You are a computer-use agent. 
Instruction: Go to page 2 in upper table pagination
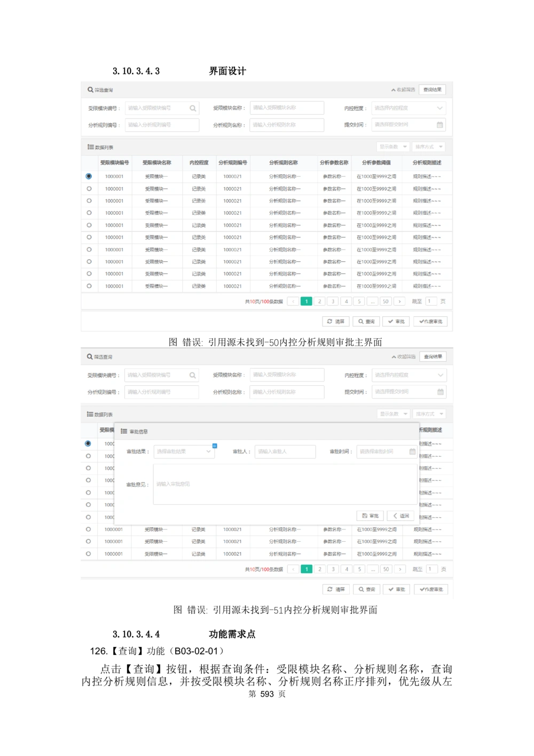click(x=319, y=301)
